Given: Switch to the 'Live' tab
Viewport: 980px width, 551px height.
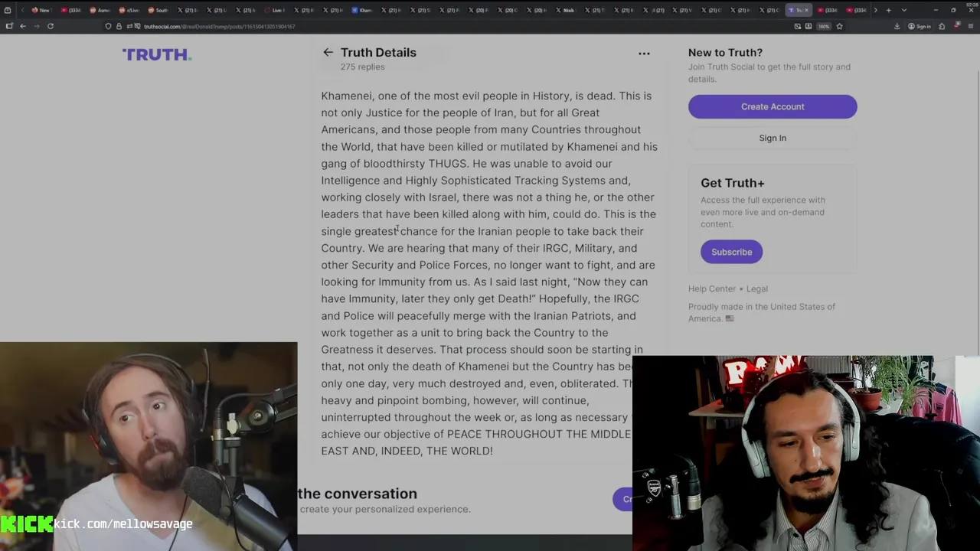Looking at the screenshot, I should pos(274,10).
